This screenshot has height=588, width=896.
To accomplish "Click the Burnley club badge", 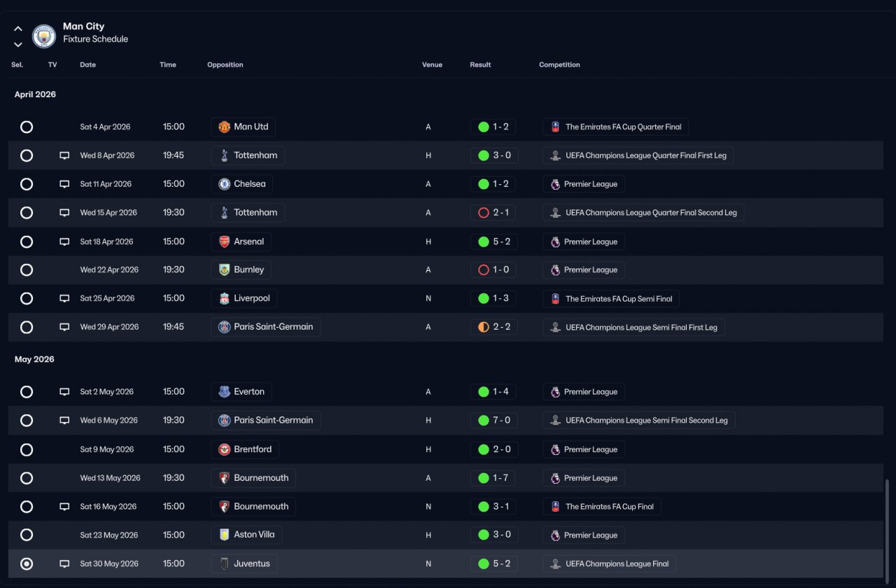I will [224, 269].
